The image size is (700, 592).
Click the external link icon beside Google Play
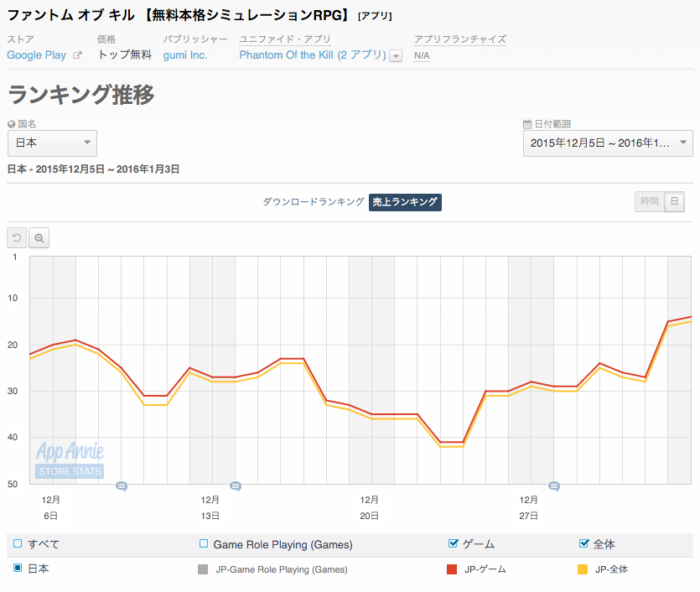point(77,55)
